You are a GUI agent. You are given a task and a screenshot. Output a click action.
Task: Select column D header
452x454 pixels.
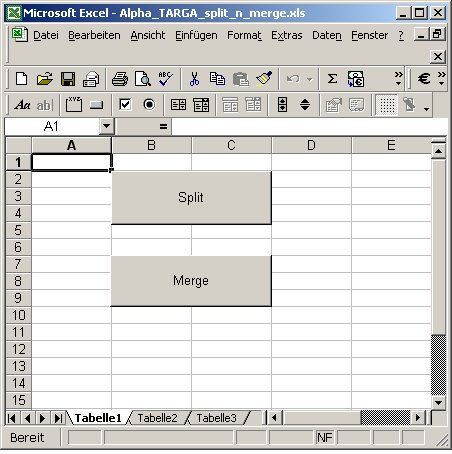(x=311, y=145)
